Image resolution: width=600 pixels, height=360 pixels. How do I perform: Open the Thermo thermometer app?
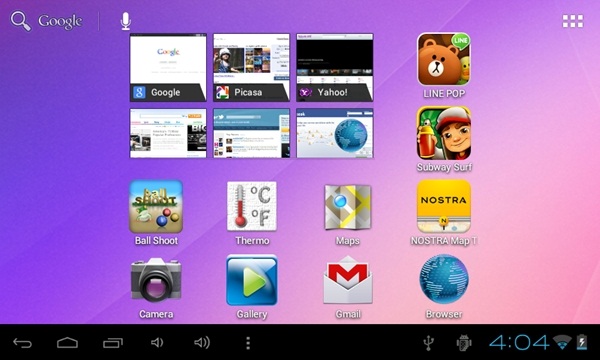click(x=252, y=207)
